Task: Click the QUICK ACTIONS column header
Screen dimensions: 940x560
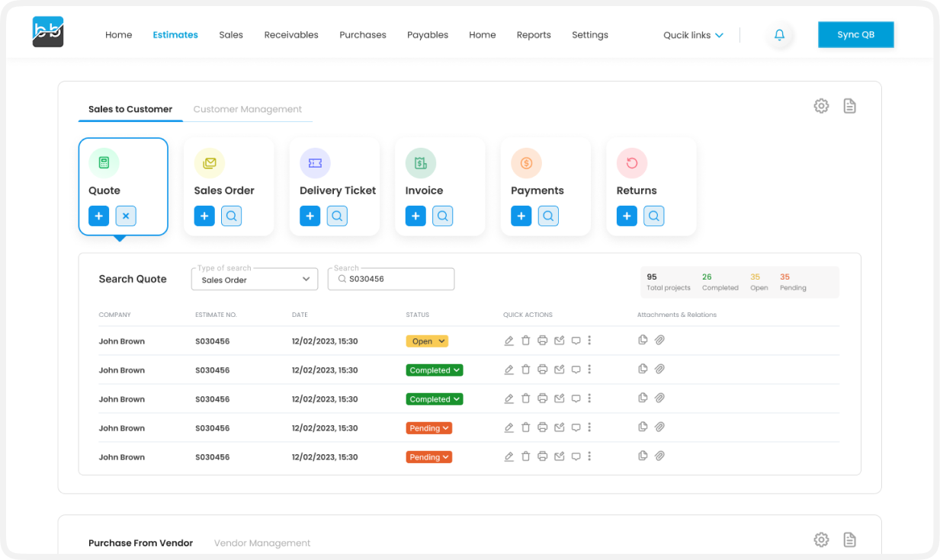Action: point(528,315)
